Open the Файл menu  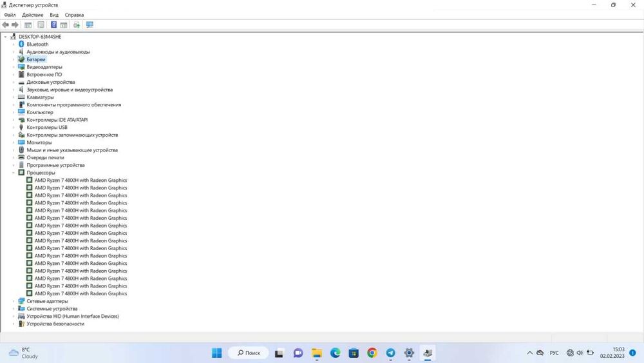tap(10, 15)
